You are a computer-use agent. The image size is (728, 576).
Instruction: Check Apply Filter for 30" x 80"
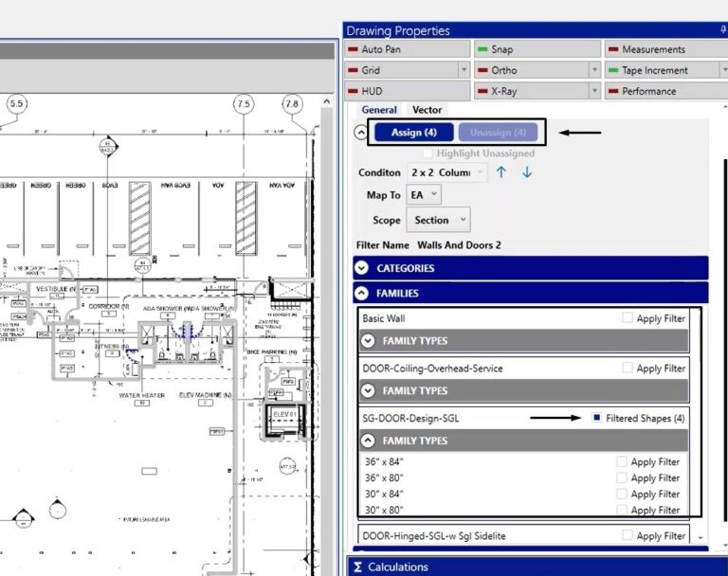point(621,510)
